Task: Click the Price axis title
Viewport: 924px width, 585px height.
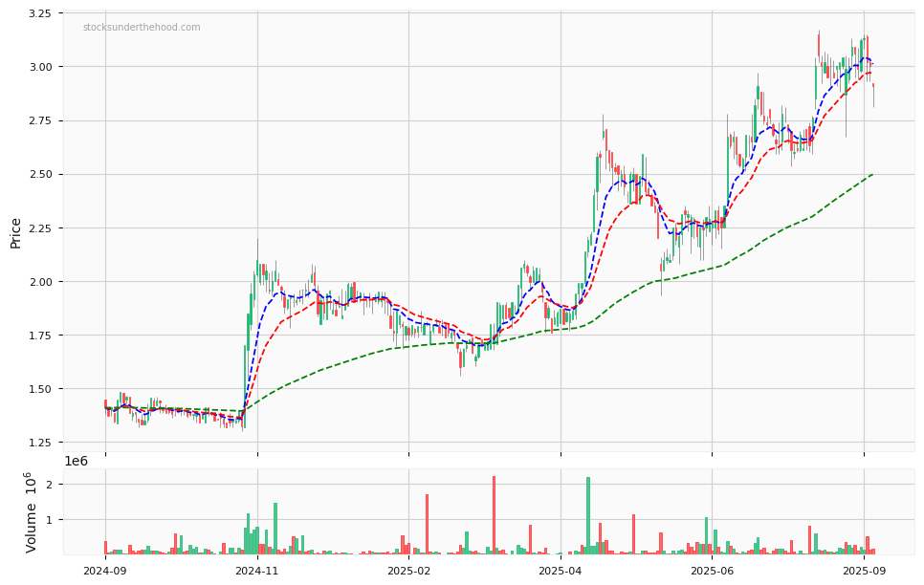Action: tap(15, 233)
